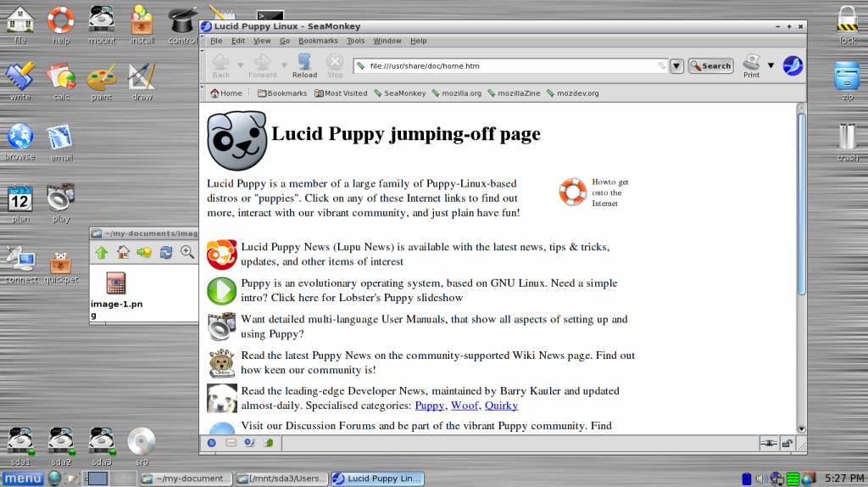Click the volume speaker tray icon
The image size is (868, 487).
click(x=761, y=479)
